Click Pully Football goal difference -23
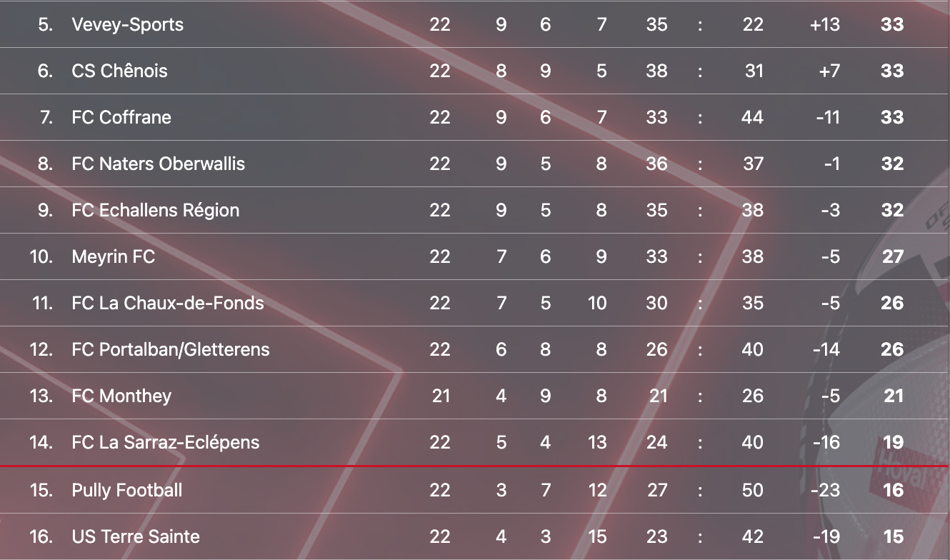 pos(826,490)
